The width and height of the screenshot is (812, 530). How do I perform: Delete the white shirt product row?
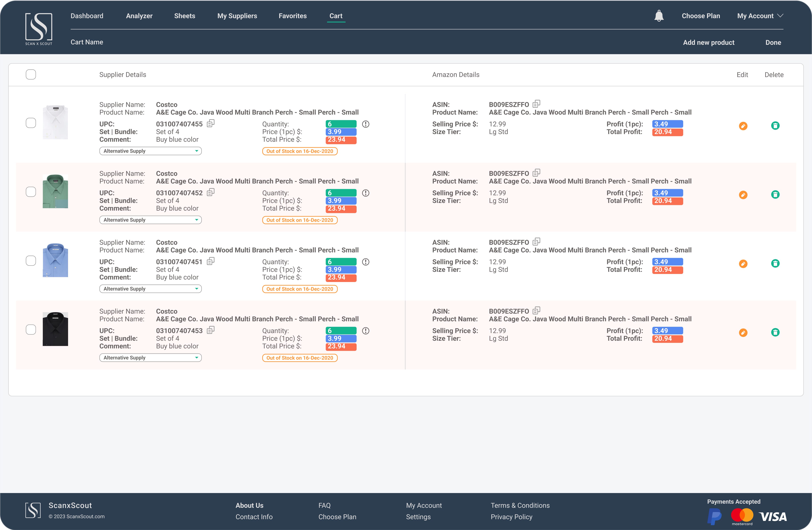pos(775,126)
